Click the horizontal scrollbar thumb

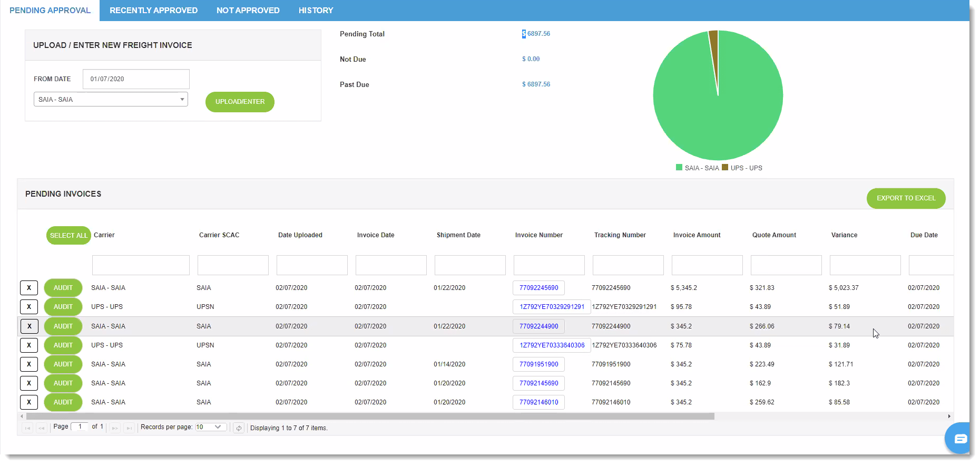click(370, 416)
